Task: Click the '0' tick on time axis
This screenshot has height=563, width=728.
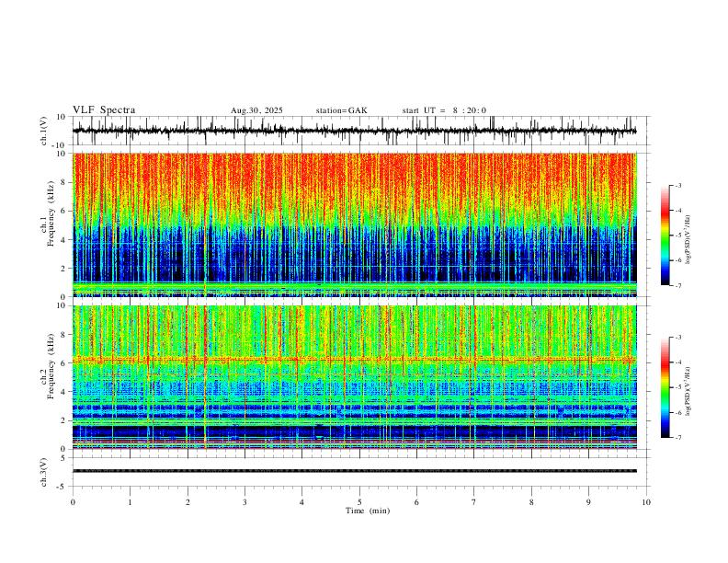Action: tap(73, 502)
